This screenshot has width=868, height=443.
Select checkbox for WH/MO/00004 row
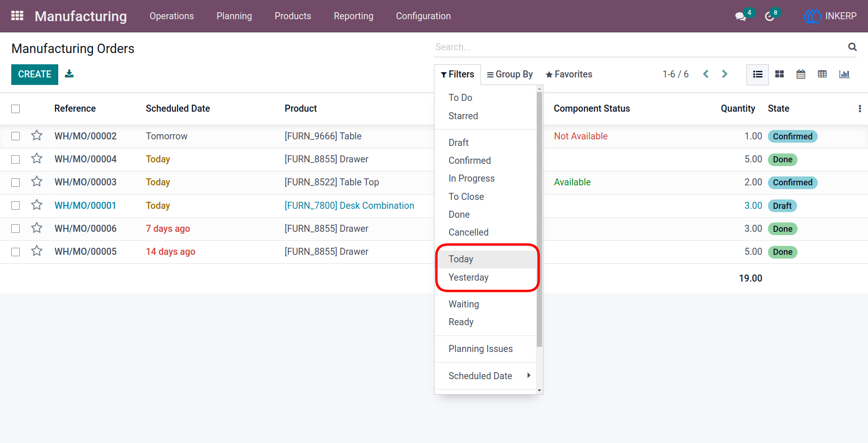tap(15, 160)
